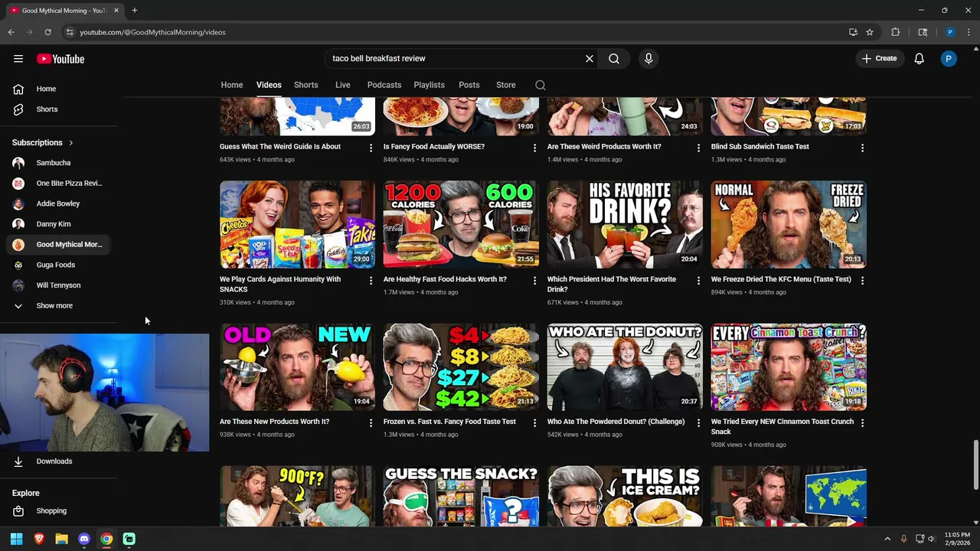Open options for 'Are These New Products Worth It?'

pyautogui.click(x=371, y=423)
